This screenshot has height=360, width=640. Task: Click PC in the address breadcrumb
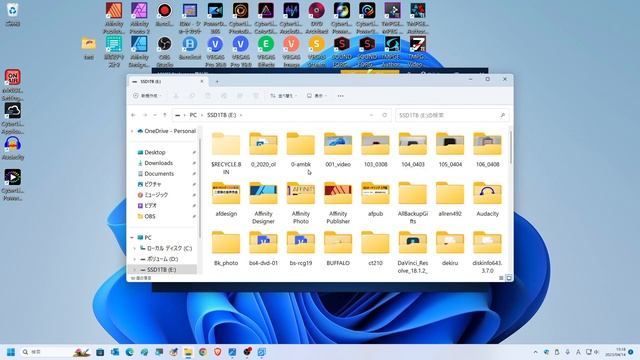coord(193,116)
